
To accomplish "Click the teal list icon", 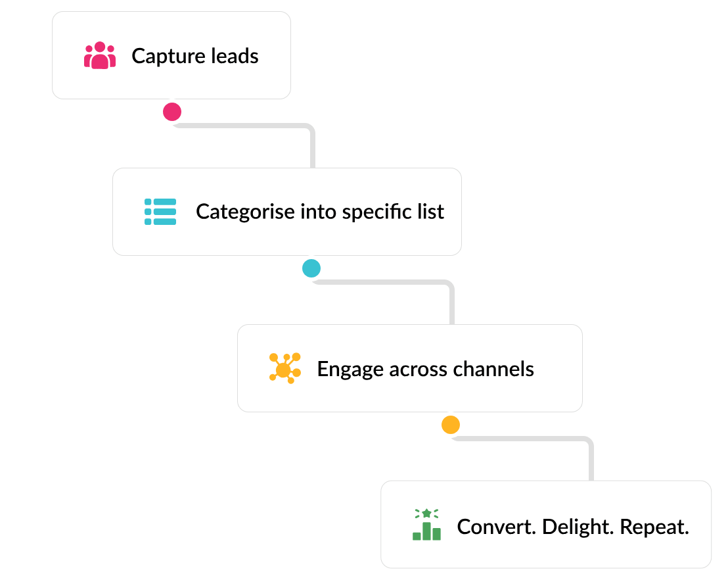I will pyautogui.click(x=160, y=212).
